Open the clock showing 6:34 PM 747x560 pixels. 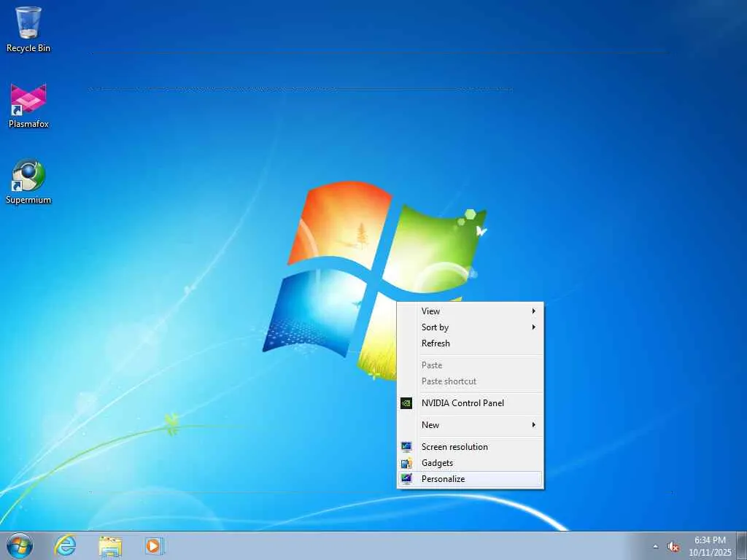pos(710,546)
